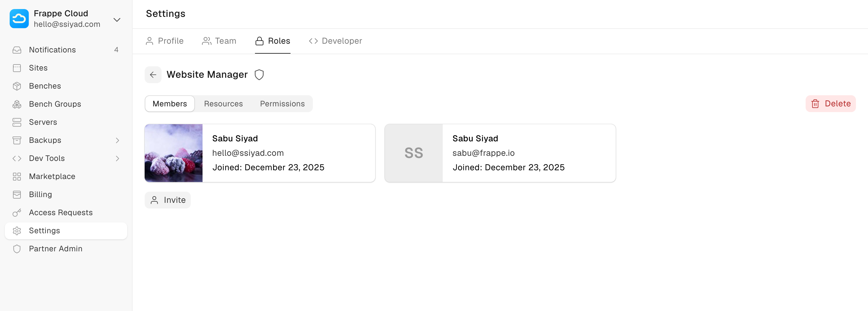Select the Permissions segment for the role

click(282, 104)
